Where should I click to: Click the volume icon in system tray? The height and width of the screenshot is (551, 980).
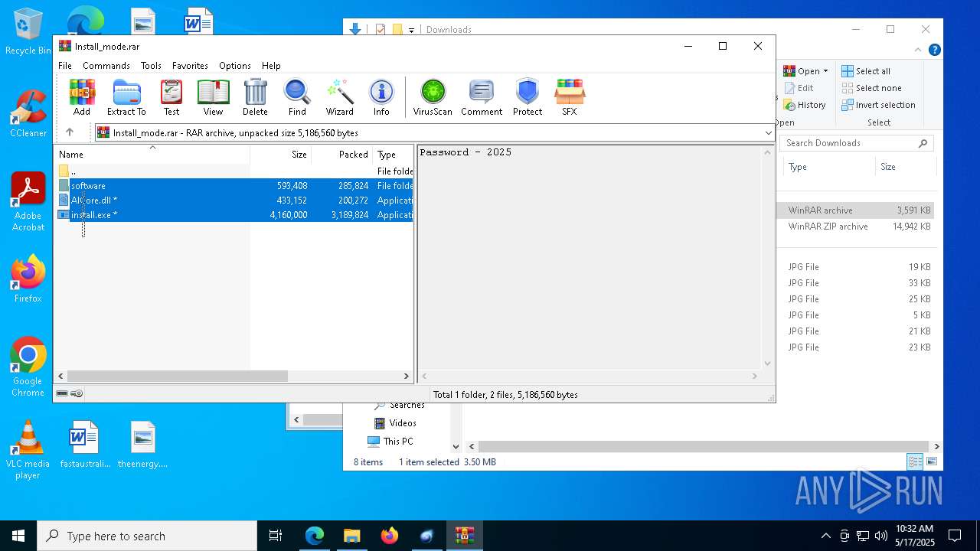point(881,536)
